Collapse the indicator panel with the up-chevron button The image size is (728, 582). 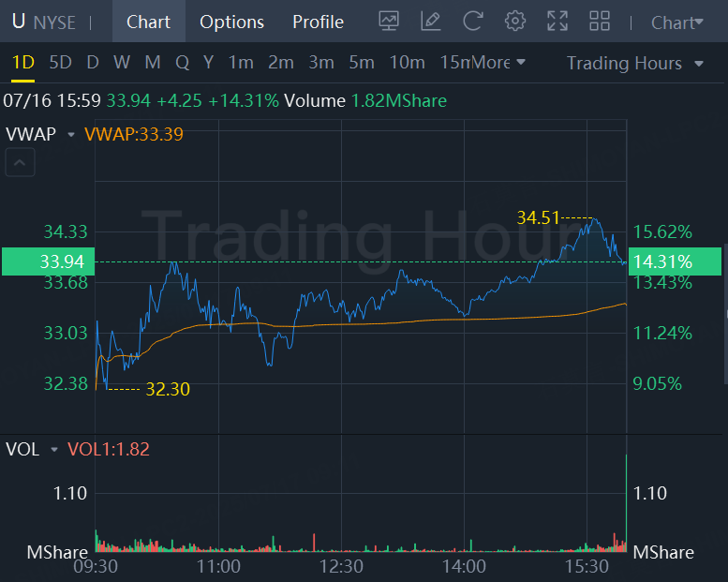pos(21,163)
